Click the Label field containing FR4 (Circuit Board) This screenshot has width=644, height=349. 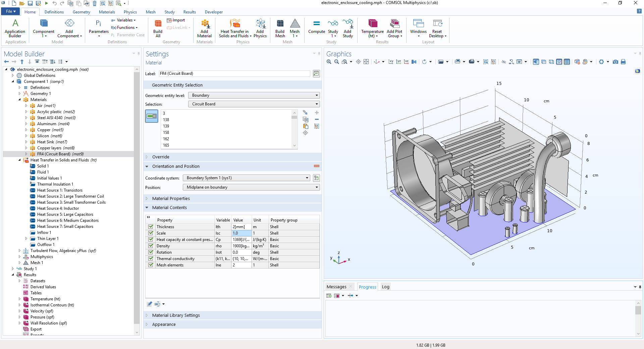tap(234, 73)
